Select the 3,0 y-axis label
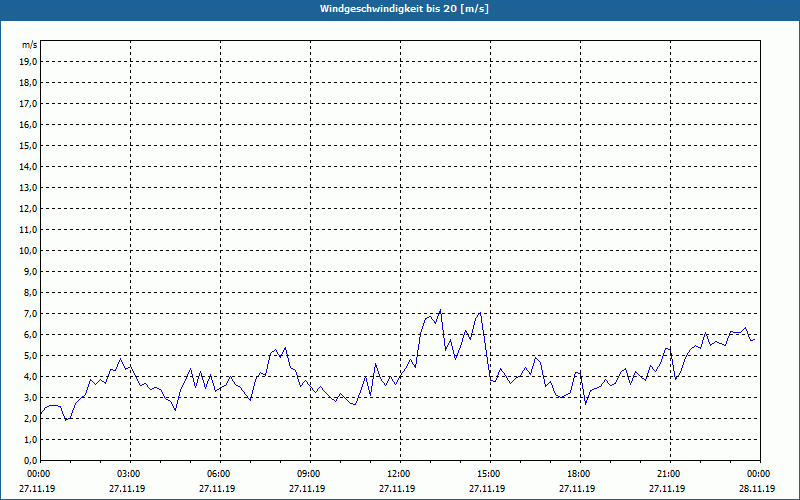800x500 pixels. point(30,397)
